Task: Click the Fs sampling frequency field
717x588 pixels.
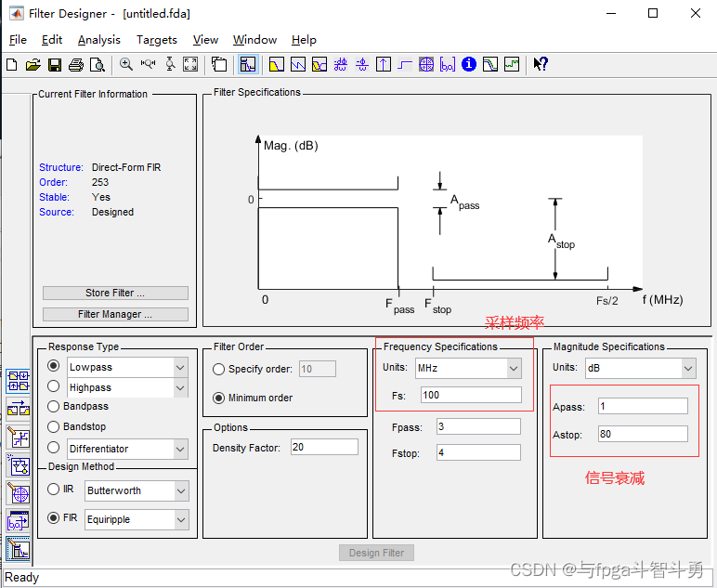Action: 471,395
